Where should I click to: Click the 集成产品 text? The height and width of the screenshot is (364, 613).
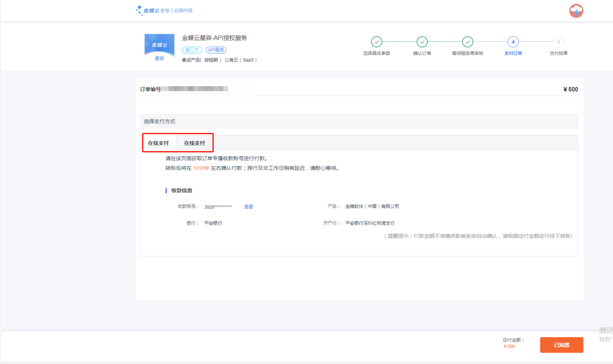191,60
